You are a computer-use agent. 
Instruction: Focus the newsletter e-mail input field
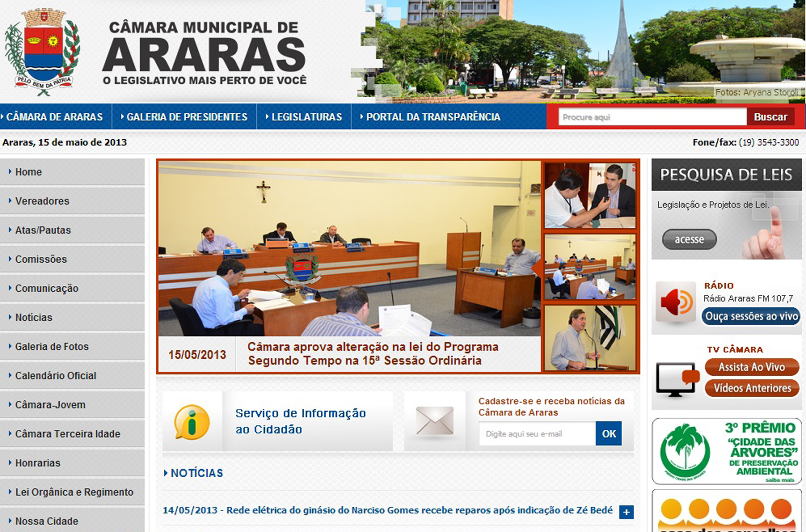click(537, 434)
